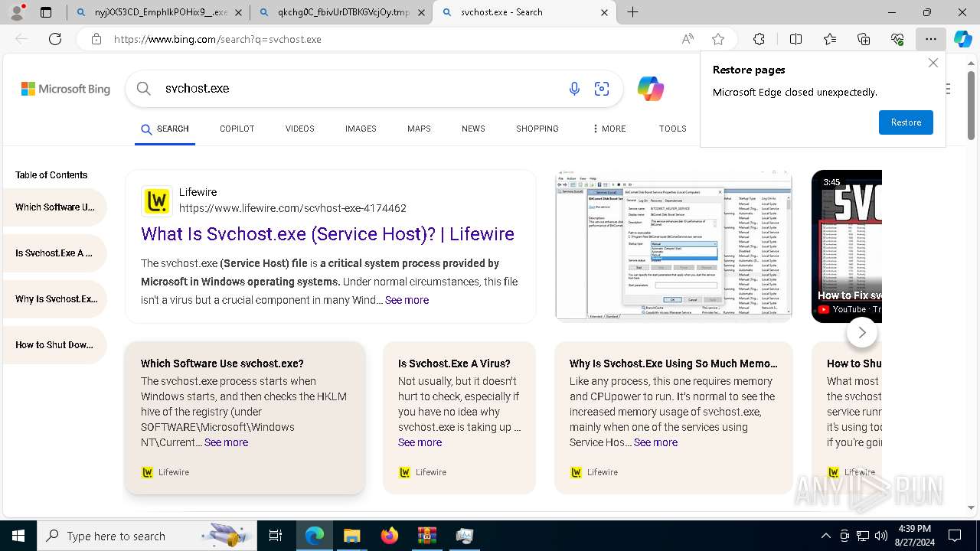
Task: Search using an image icon
Action: [602, 89]
